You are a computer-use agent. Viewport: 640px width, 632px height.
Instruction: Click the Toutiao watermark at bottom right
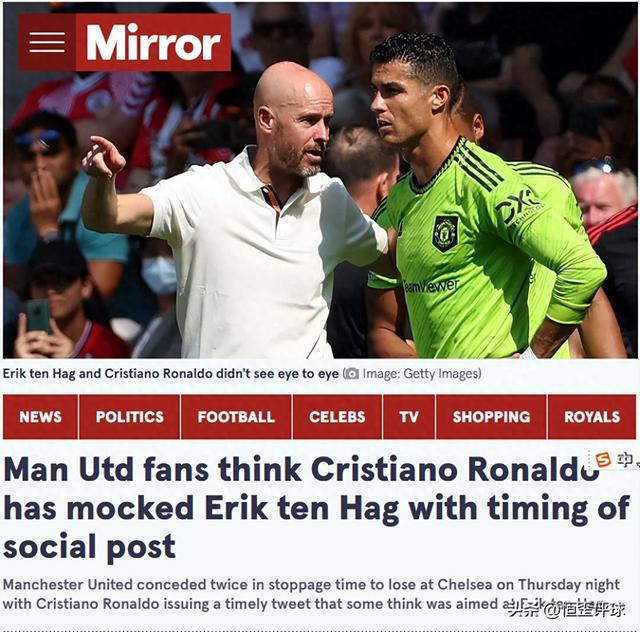point(566,611)
